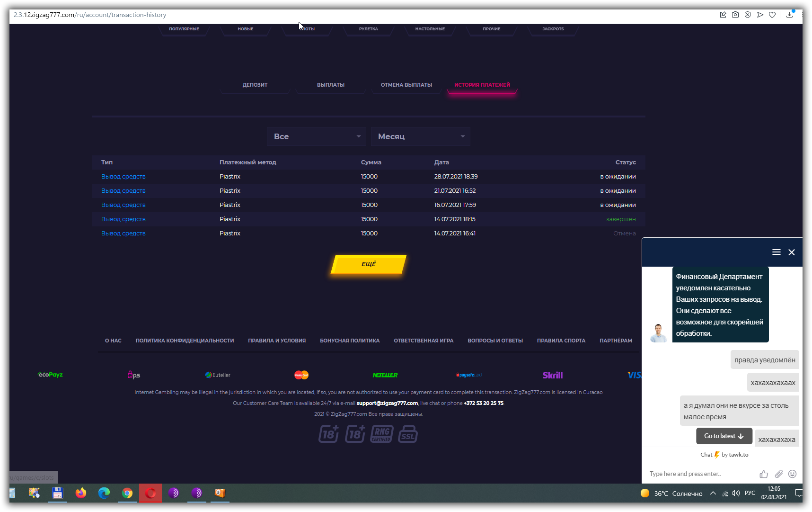This screenshot has width=812, height=512.
Task: Click the support@zigzag777.com email link
Action: (x=387, y=403)
